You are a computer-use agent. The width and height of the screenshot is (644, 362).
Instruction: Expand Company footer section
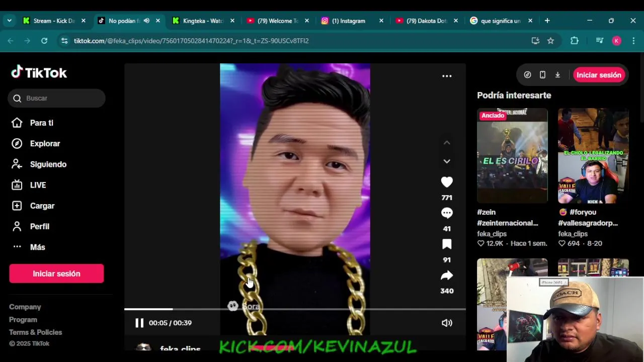(x=25, y=307)
